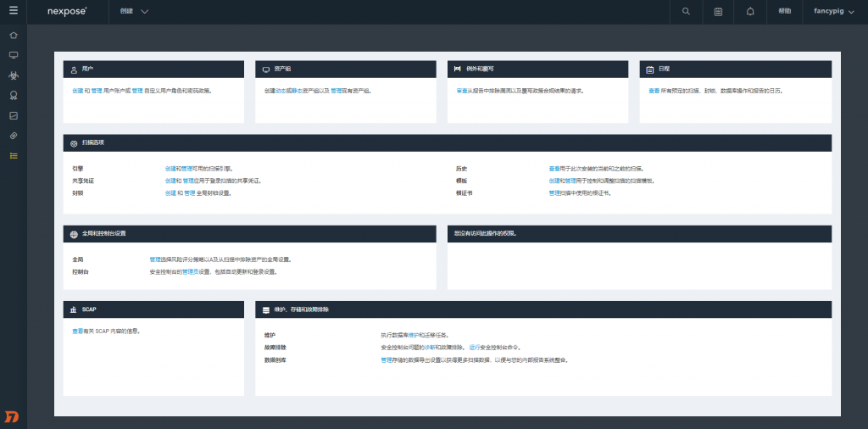
Task: Click 创建 link in 引擎 row
Action: [x=170, y=168]
